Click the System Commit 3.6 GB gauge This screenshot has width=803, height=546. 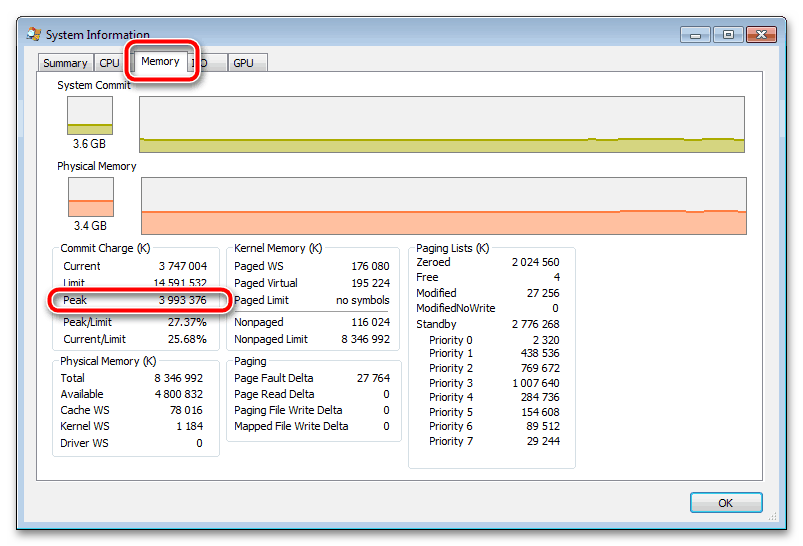pos(90,116)
